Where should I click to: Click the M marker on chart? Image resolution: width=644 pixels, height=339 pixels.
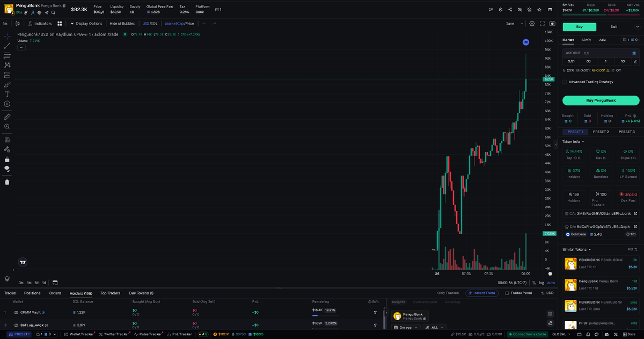tap(526, 42)
